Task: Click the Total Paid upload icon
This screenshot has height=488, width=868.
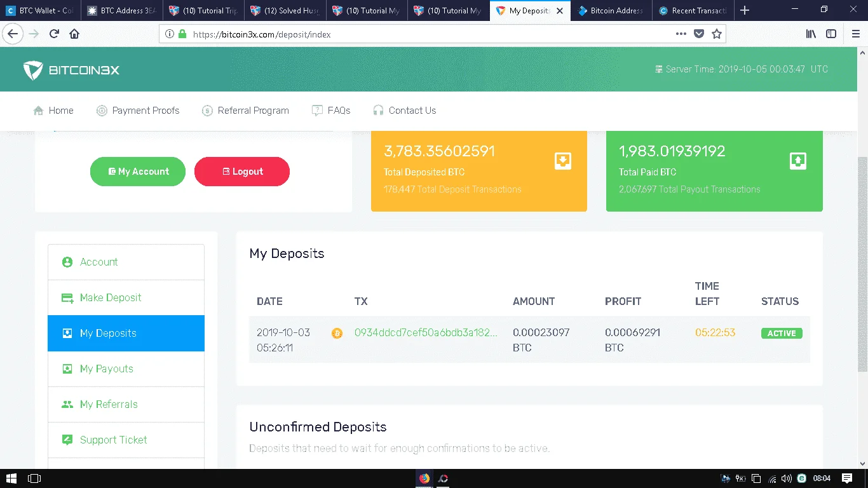Action: click(798, 161)
